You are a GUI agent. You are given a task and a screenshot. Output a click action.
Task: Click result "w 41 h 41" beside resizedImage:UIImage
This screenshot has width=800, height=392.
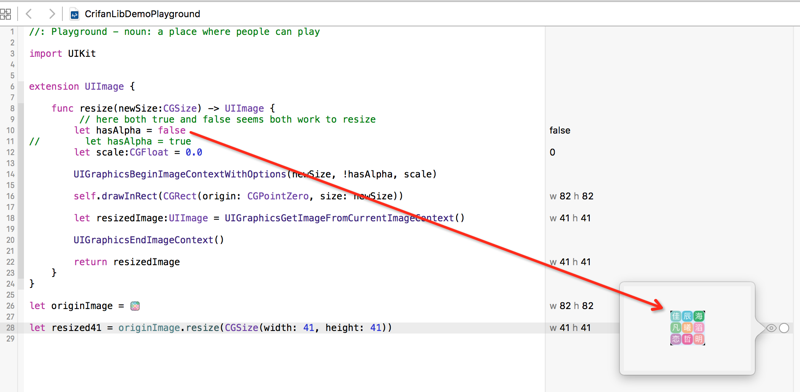pyautogui.click(x=570, y=218)
